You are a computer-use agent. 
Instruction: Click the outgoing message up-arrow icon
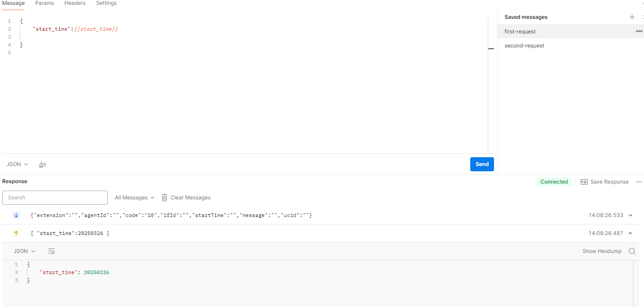pyautogui.click(x=16, y=233)
